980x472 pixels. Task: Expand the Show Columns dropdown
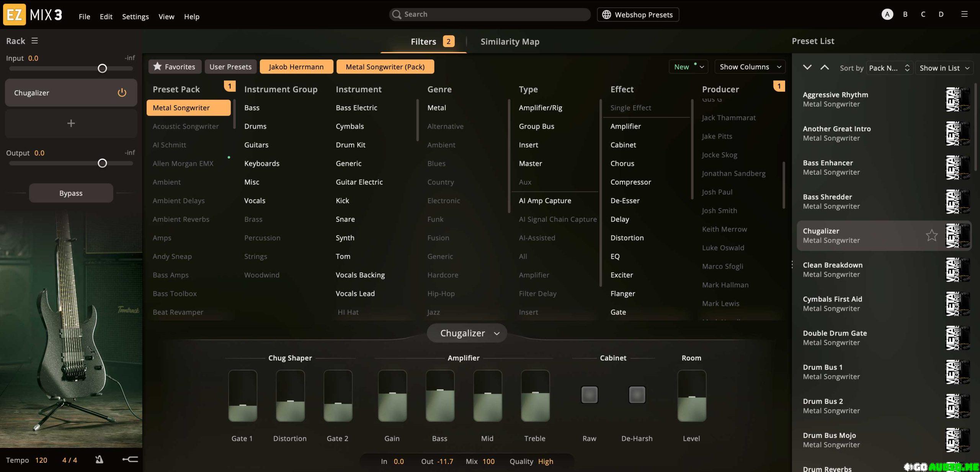click(750, 67)
